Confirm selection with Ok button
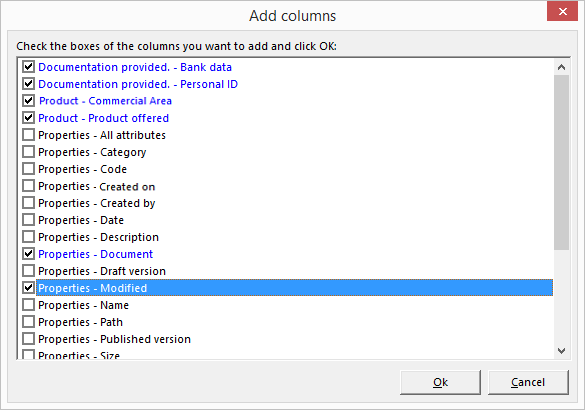The width and height of the screenshot is (585, 410). click(440, 382)
